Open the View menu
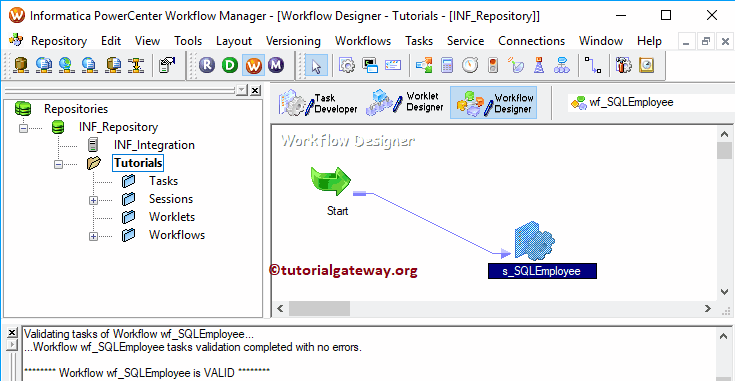This screenshot has height=381, width=735. (x=148, y=41)
